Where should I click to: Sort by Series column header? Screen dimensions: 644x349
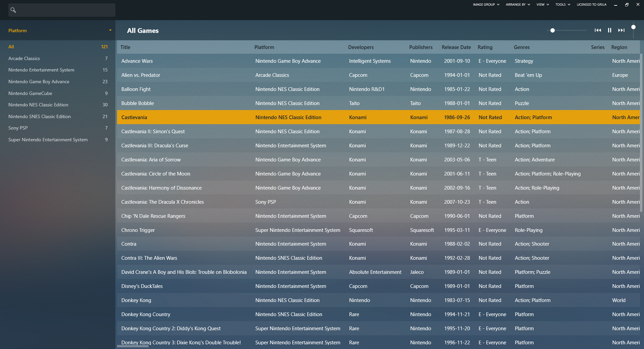tap(597, 47)
